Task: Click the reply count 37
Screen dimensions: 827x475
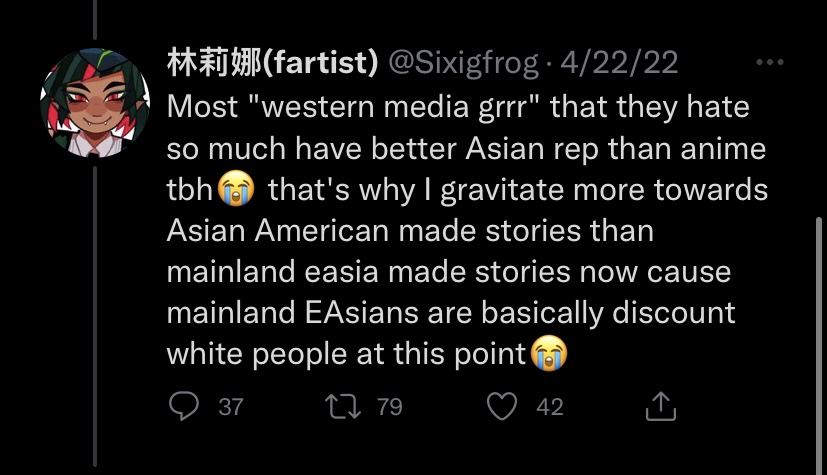Action: coord(230,407)
